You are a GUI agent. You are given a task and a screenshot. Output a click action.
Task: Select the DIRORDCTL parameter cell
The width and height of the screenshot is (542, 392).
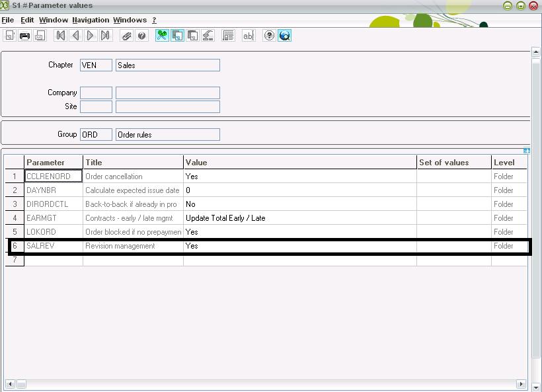pos(54,204)
